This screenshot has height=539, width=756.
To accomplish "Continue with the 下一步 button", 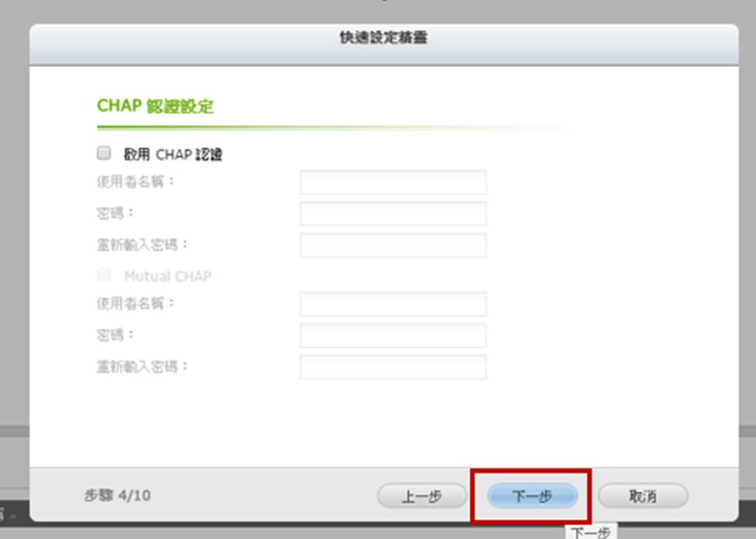I will click(532, 496).
